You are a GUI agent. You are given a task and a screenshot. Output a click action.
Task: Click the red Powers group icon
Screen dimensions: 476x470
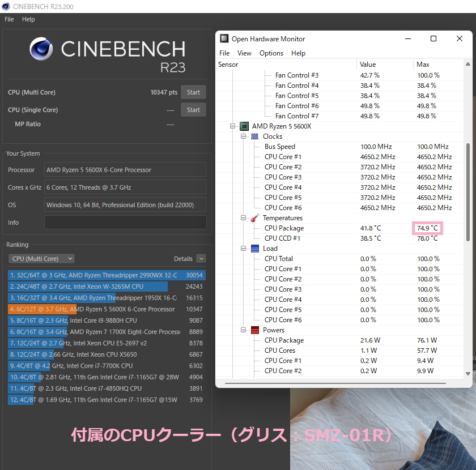[x=254, y=330]
